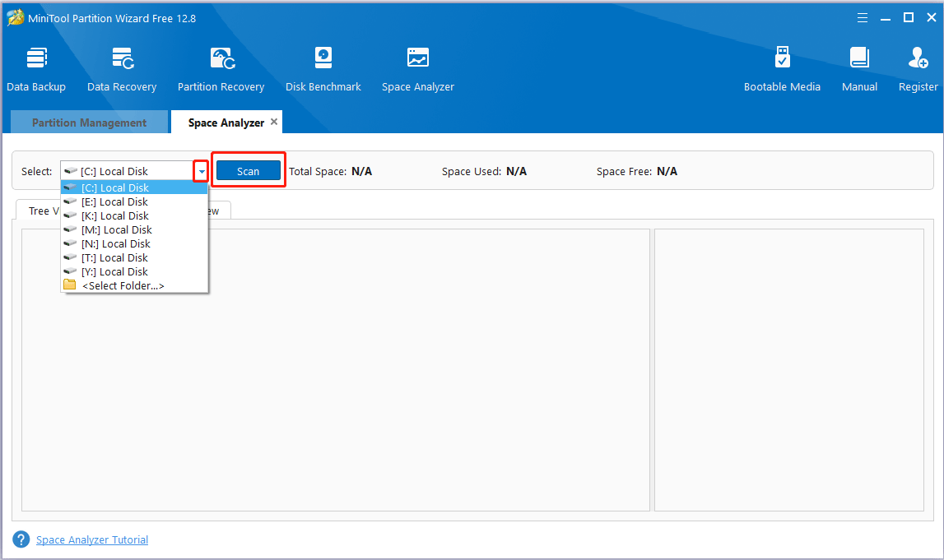Select the Tree View tab
944x560 pixels.
point(39,211)
